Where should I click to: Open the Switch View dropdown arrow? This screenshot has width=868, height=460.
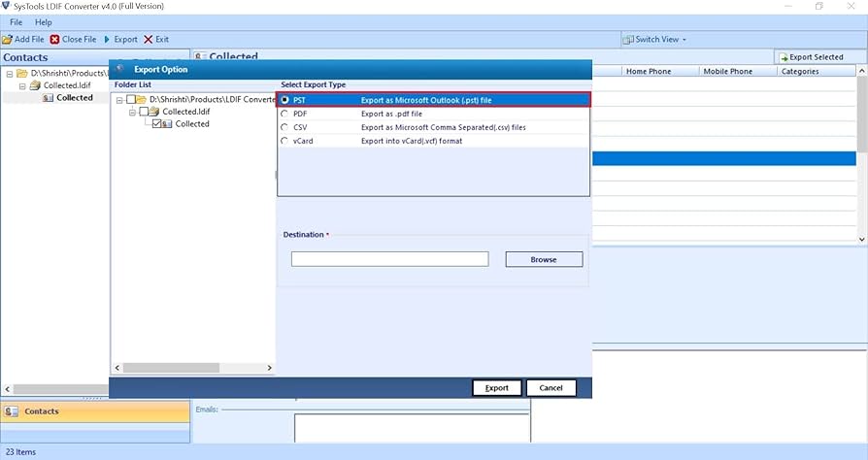(684, 40)
